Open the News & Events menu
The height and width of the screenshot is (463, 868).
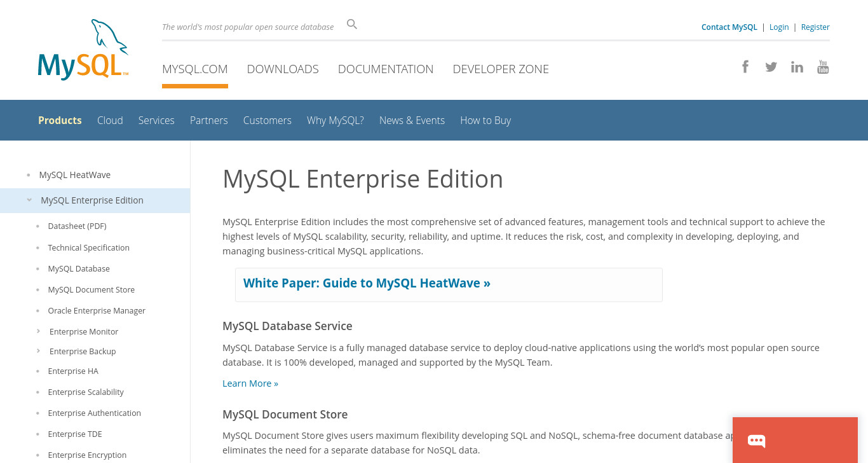tap(412, 120)
